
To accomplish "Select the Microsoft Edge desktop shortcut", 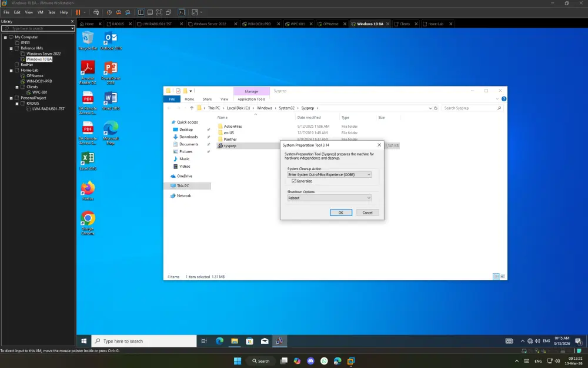I will (x=111, y=133).
